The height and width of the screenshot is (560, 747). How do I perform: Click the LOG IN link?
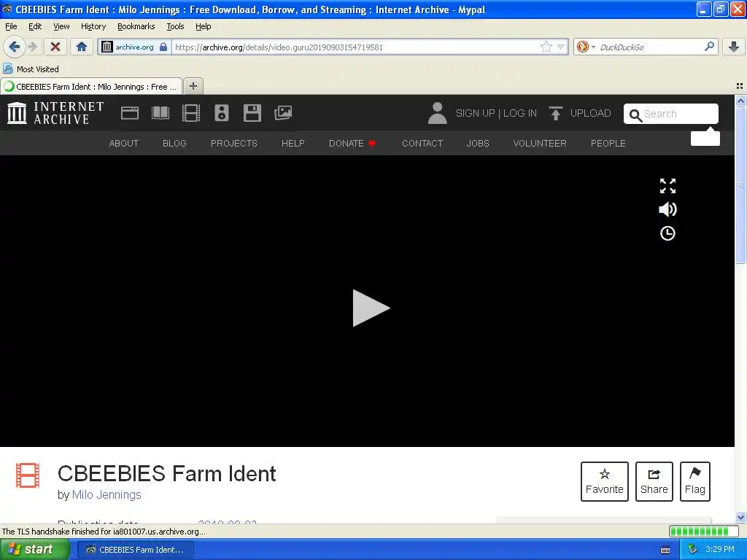pos(519,113)
